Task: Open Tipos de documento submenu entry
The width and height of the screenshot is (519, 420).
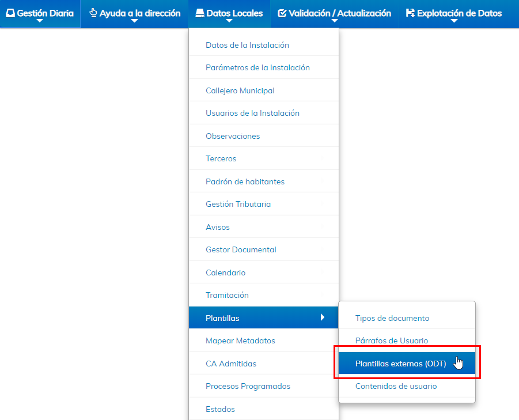Action: [x=392, y=318]
